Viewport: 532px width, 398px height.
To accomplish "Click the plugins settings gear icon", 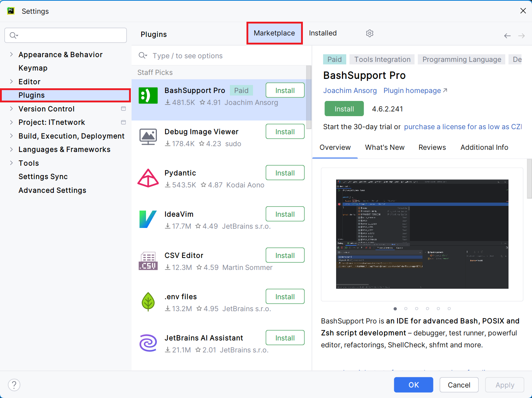I will coord(369,33).
